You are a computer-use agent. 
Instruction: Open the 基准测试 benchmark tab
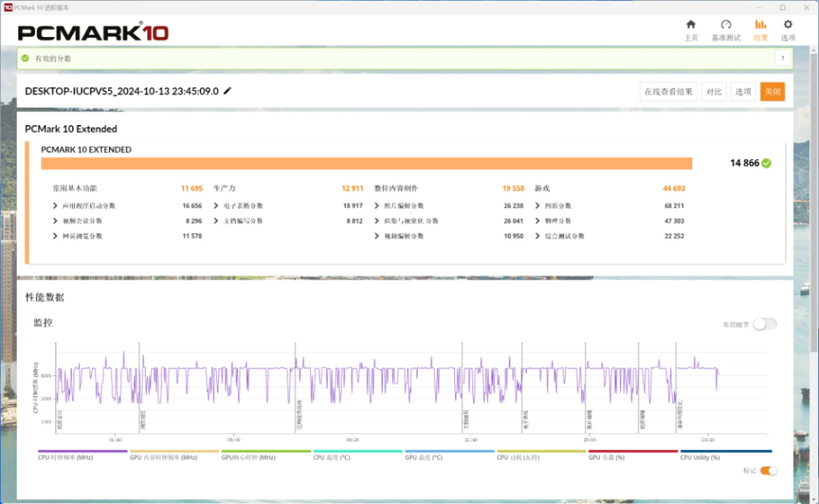(726, 30)
